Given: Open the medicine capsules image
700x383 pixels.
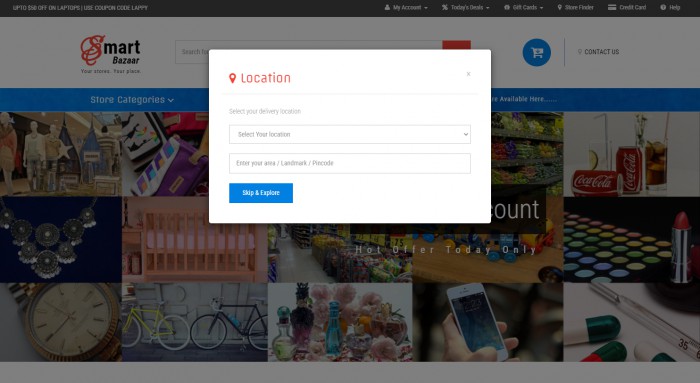Looking at the screenshot, I should pos(632,322).
